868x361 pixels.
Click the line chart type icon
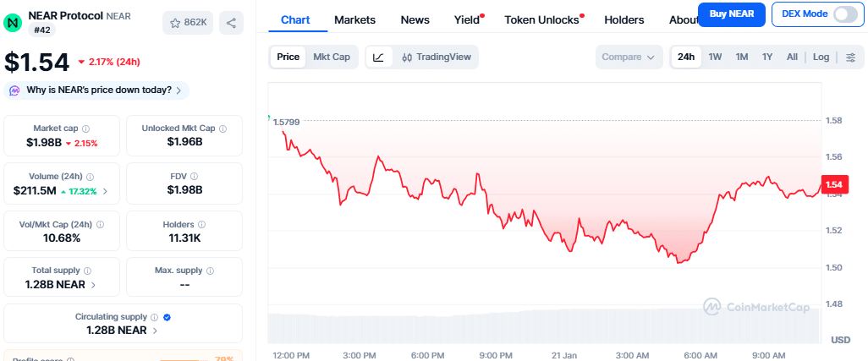click(379, 57)
